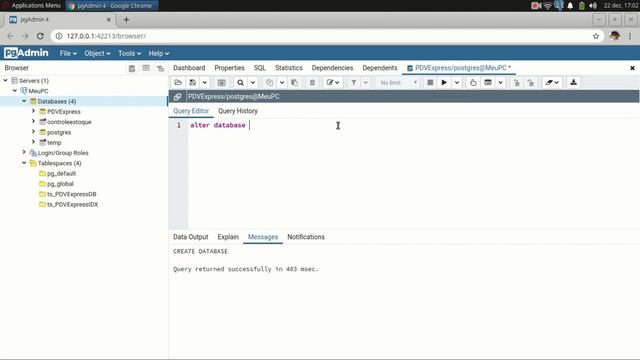Click in the query editor text area

coord(414,173)
